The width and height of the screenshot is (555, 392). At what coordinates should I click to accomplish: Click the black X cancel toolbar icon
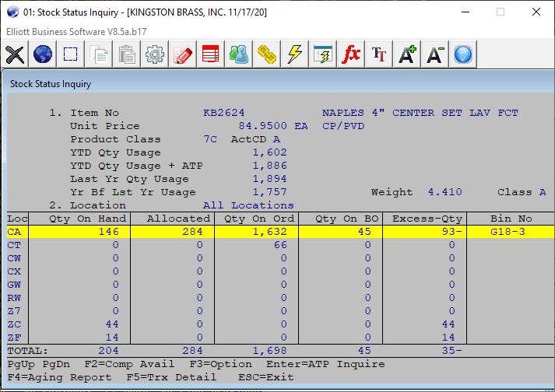click(15, 54)
